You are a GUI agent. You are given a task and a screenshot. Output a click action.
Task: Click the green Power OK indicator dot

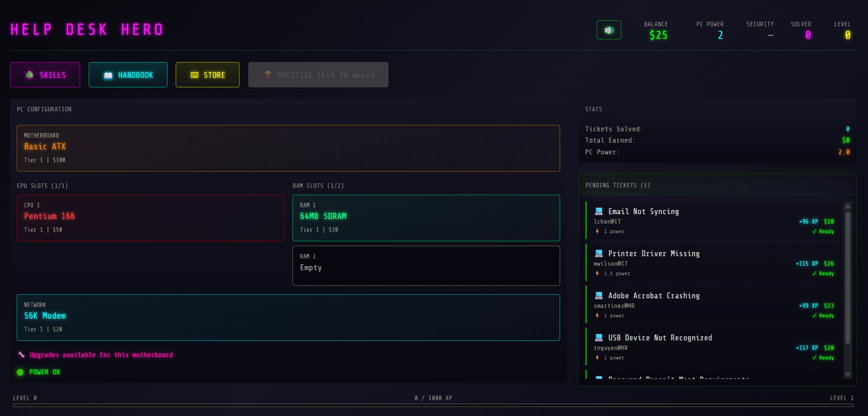(20, 372)
